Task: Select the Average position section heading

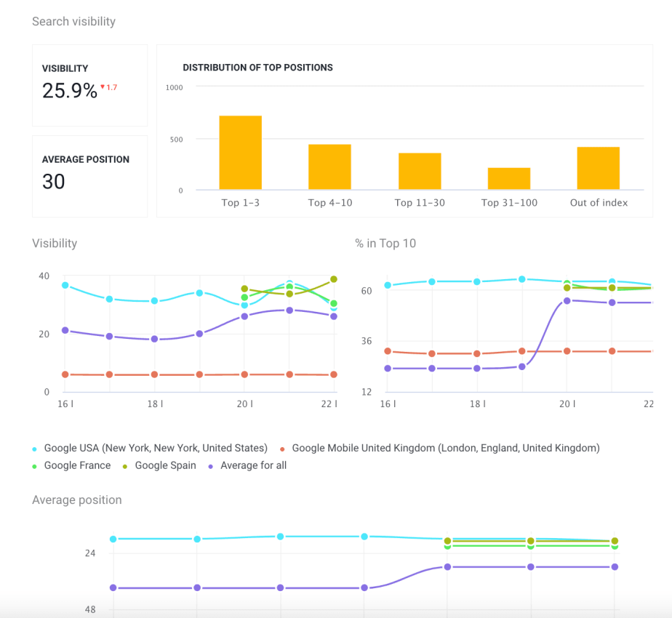Action: pos(76,499)
